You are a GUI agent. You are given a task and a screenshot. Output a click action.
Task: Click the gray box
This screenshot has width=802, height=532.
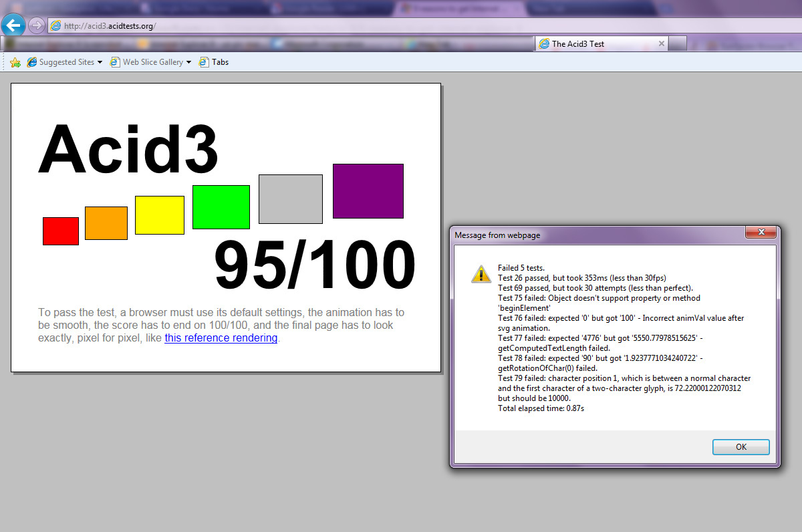click(x=291, y=199)
